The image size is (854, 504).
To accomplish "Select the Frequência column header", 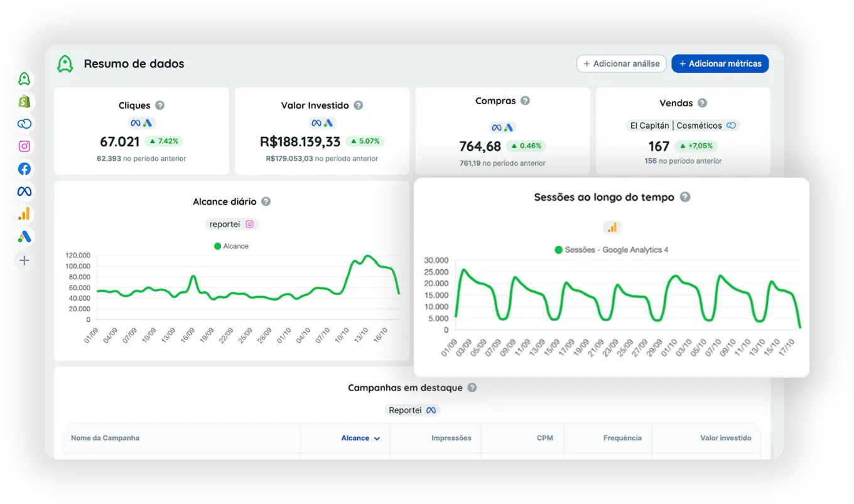I will click(622, 438).
